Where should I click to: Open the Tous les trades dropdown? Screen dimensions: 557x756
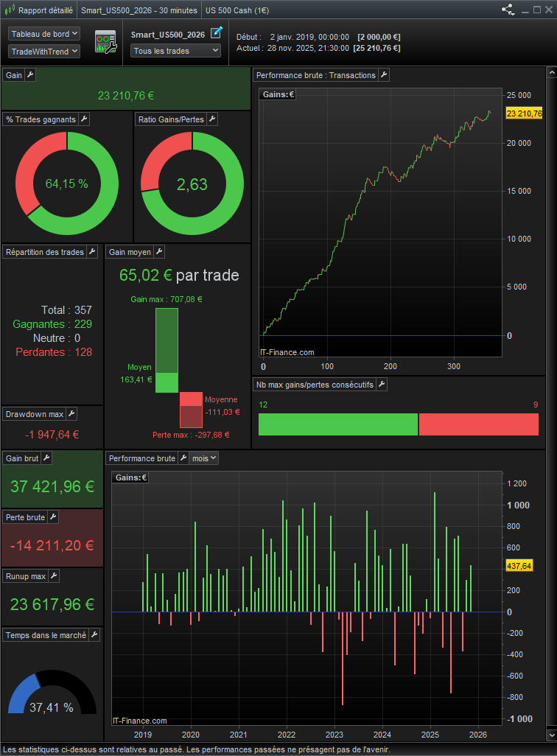(x=175, y=51)
